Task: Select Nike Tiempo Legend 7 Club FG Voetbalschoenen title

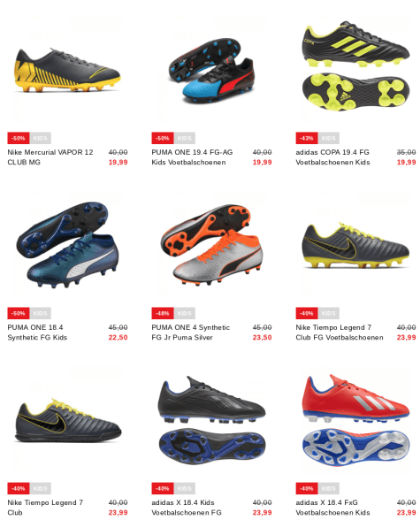Action: [340, 333]
